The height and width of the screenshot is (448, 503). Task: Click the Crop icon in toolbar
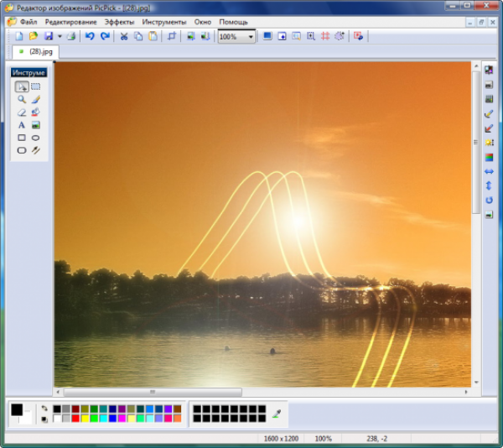[172, 36]
